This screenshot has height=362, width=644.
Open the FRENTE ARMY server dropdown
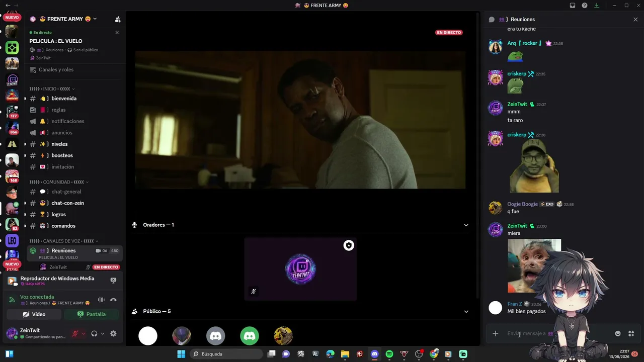pyautogui.click(x=95, y=19)
